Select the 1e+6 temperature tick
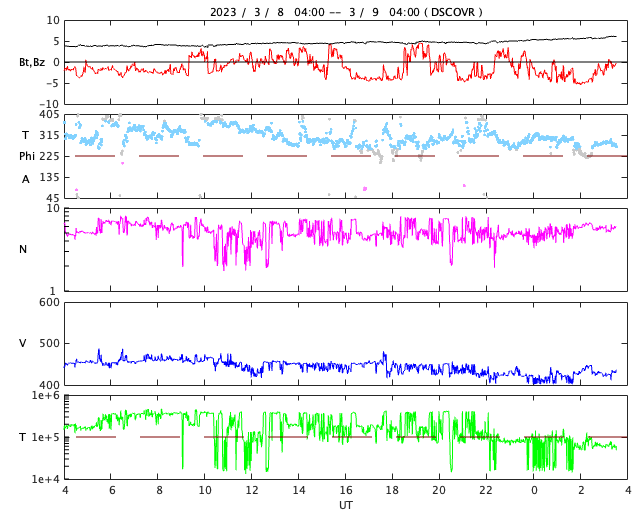 click(46, 395)
